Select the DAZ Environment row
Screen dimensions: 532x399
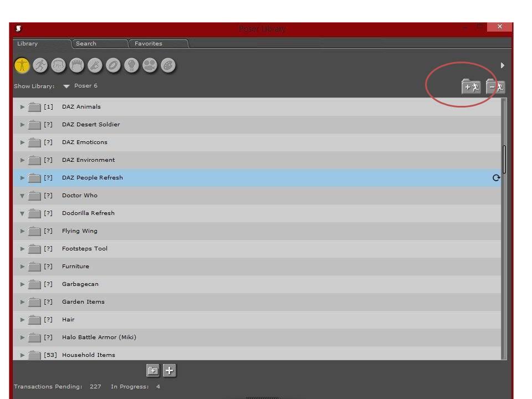point(257,160)
